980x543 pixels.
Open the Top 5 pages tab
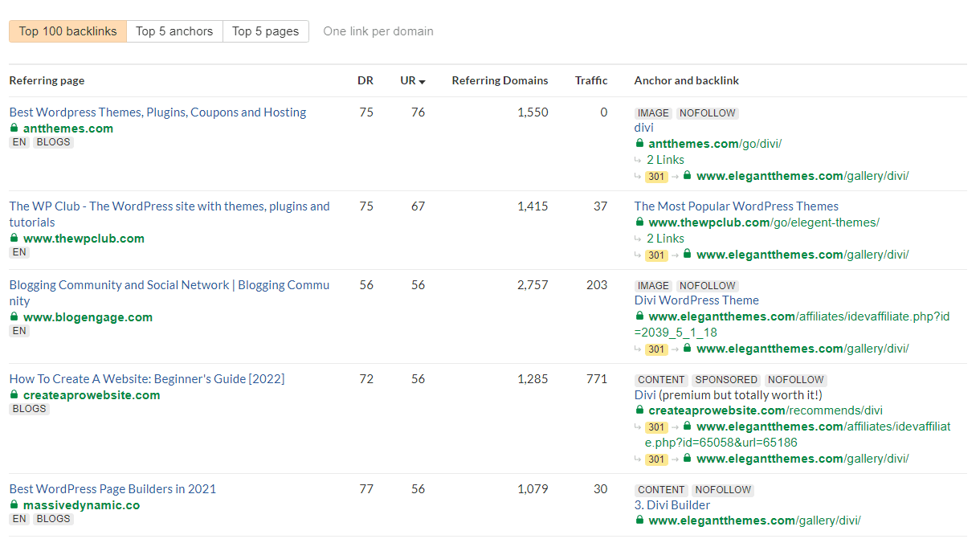266,31
